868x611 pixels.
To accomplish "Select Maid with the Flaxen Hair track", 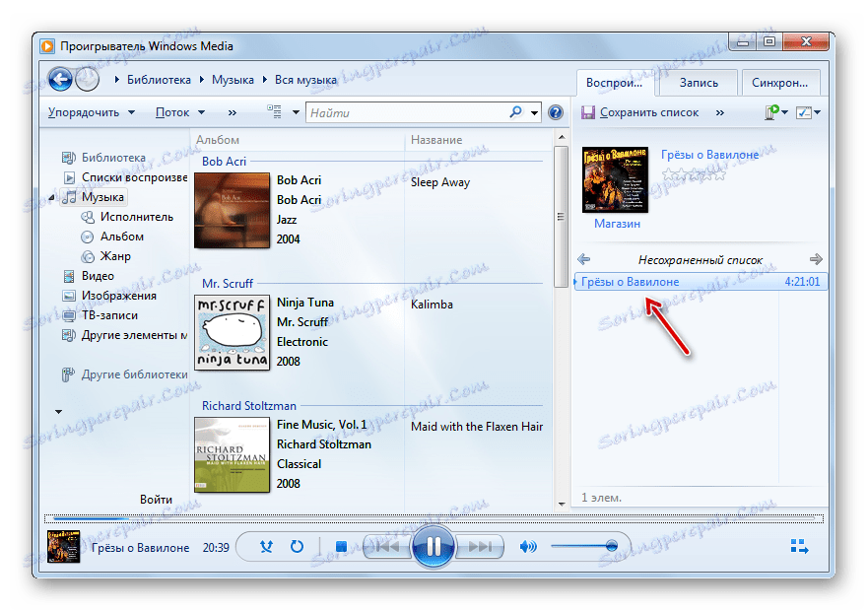I will tap(477, 427).
